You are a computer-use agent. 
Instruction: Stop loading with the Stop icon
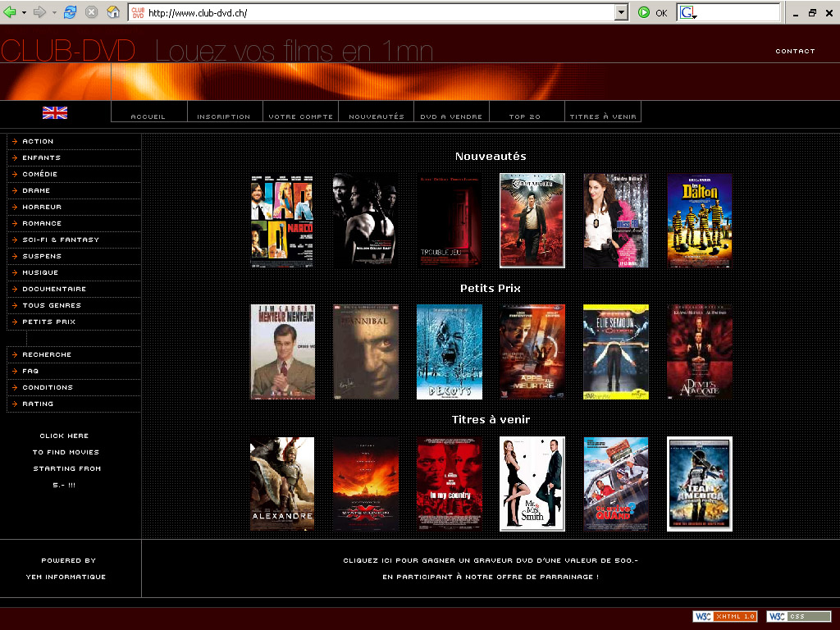92,12
